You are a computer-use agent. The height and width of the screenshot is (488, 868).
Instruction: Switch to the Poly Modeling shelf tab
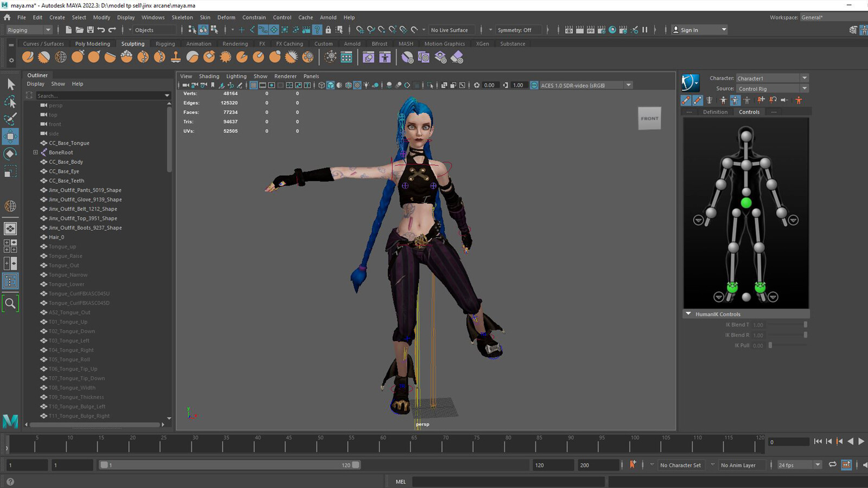(92, 44)
